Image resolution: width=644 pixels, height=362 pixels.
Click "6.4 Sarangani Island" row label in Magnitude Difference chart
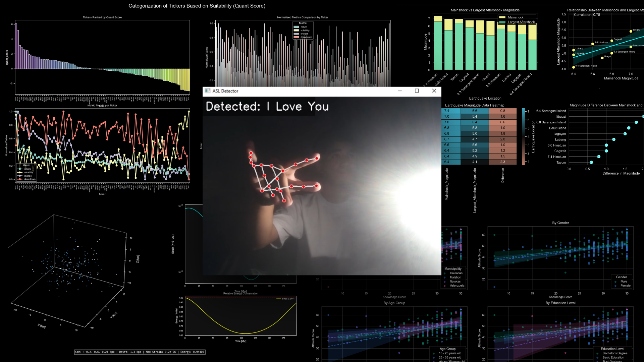click(551, 111)
